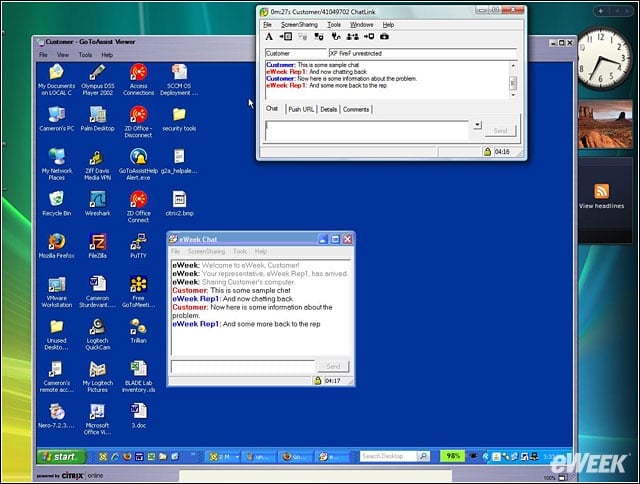Click the Send button in eWeek Chat
The height and width of the screenshot is (484, 640).
click(x=333, y=366)
